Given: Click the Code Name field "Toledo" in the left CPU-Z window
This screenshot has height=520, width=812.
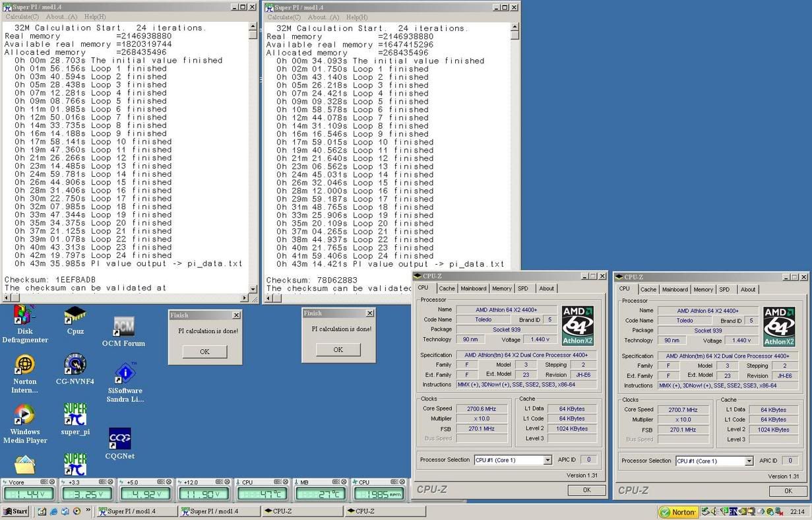Looking at the screenshot, I should (484, 319).
